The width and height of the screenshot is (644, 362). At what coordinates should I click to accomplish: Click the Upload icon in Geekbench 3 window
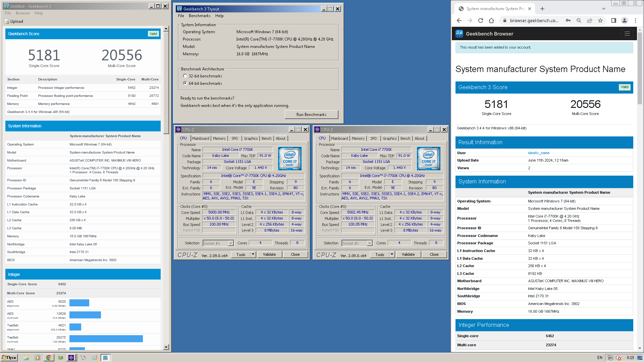(x=7, y=21)
